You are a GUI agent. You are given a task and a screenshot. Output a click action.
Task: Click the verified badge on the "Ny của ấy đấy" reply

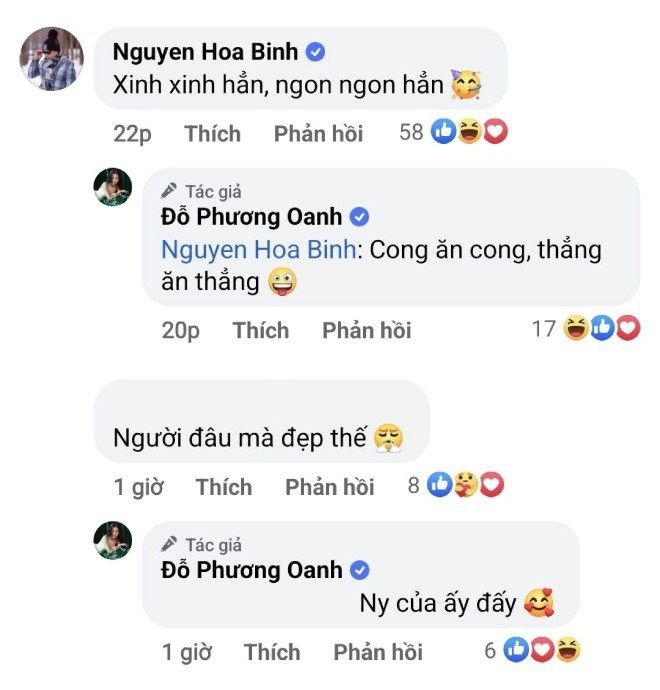pos(361,571)
